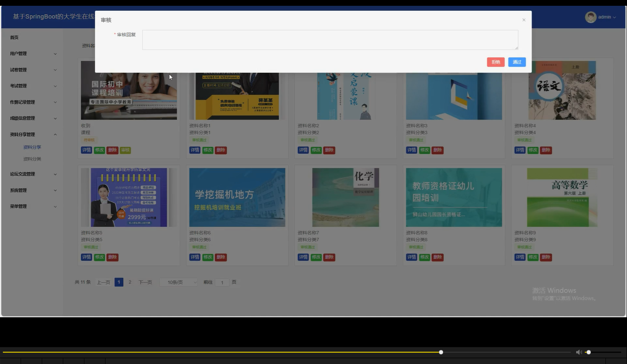This screenshot has height=364, width=627.
Task: Mute using the video player speaker icon
Action: (579, 352)
